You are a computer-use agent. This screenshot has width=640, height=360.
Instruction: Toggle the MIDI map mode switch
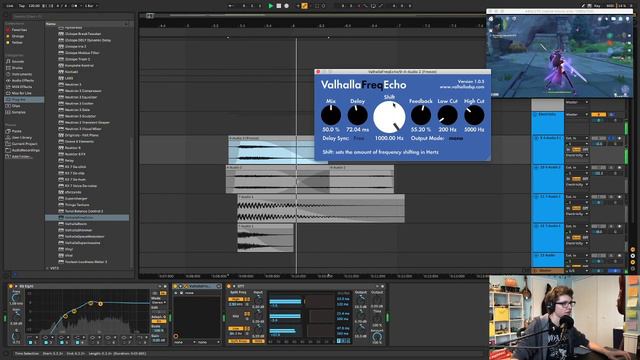click(610, 6)
